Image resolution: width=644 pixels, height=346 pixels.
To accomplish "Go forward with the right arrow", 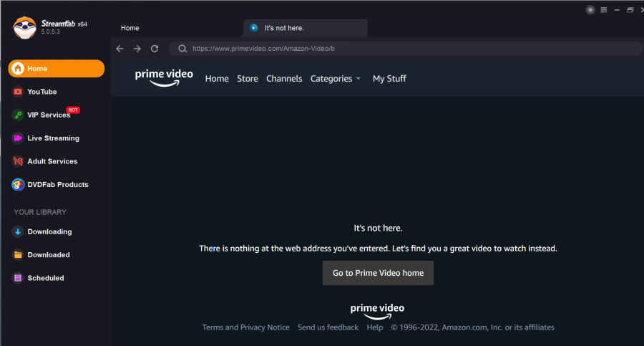I will (x=137, y=49).
